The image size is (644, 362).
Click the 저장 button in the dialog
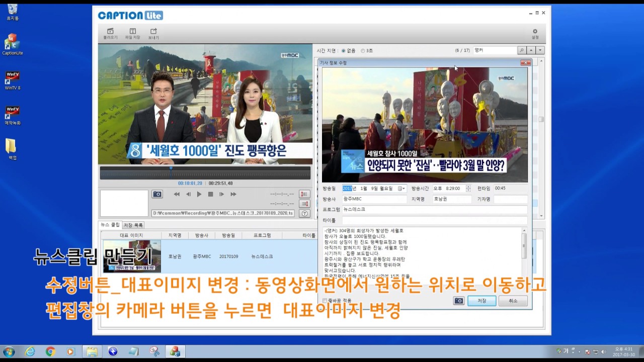[x=482, y=301]
